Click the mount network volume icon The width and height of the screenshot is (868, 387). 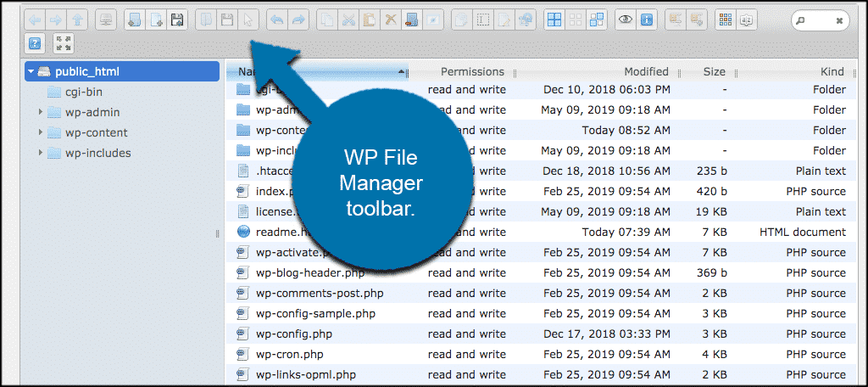click(105, 20)
